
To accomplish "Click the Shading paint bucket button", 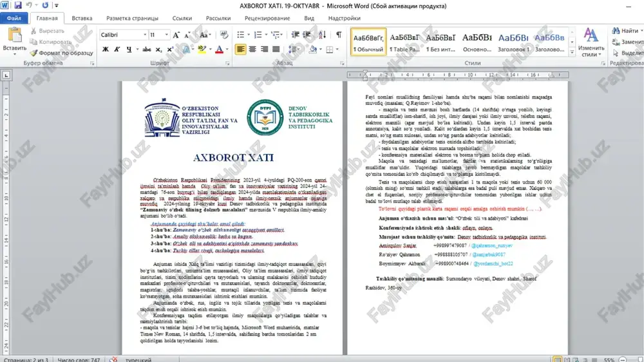I will pos(312,50).
